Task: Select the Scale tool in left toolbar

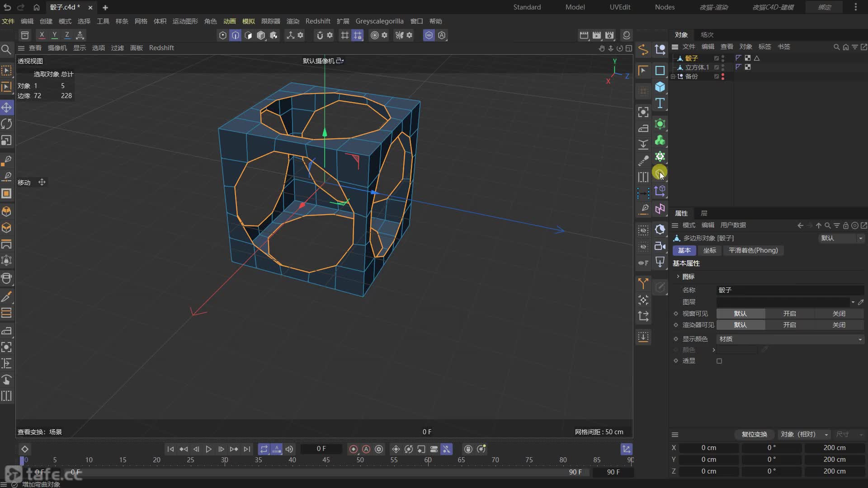Action: pos(7,141)
